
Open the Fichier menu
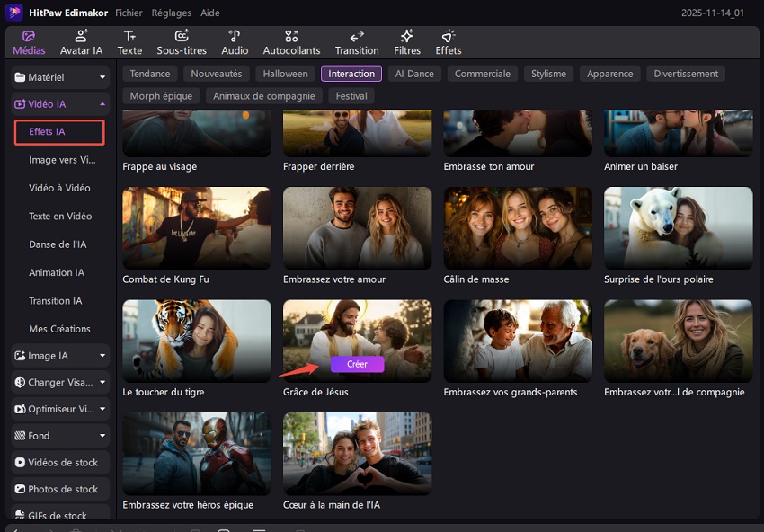click(129, 13)
